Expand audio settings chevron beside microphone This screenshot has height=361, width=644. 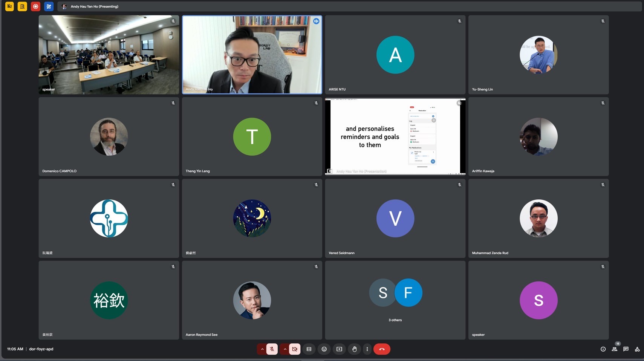click(x=262, y=349)
